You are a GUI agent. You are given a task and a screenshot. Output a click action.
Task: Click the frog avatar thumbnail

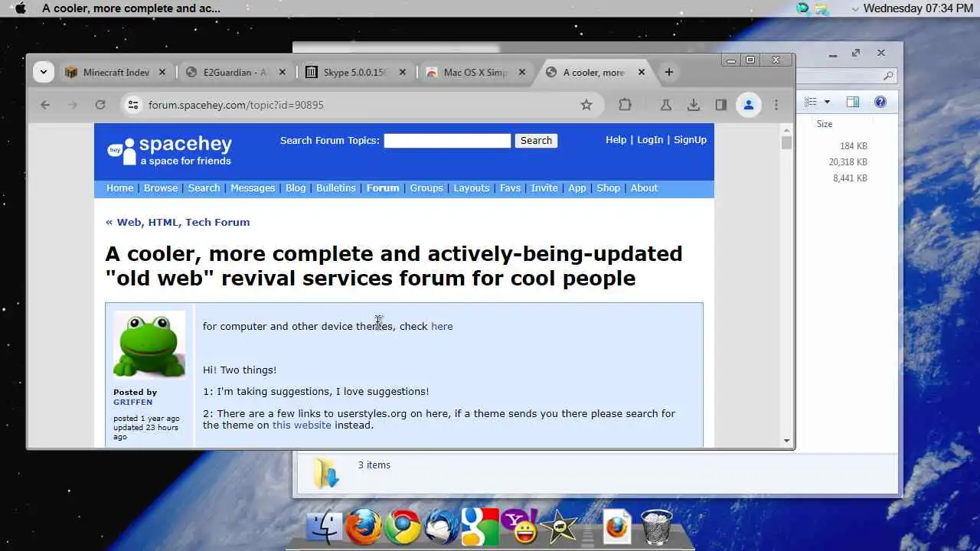coord(149,344)
